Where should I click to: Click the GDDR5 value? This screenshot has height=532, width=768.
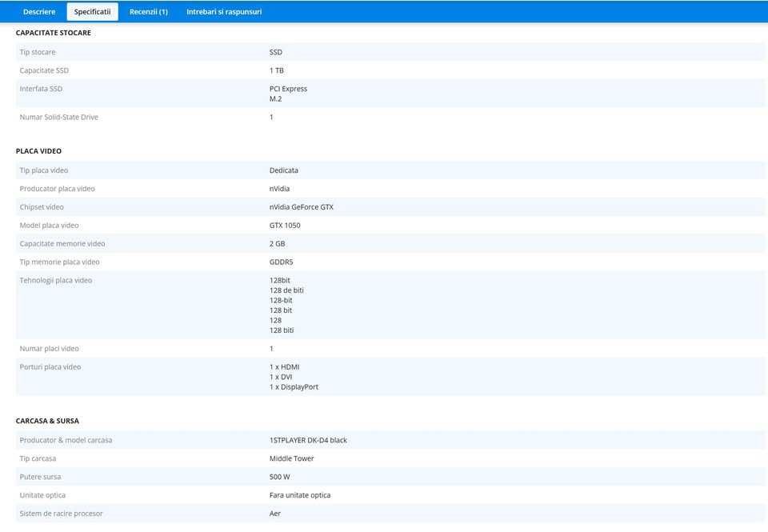pyautogui.click(x=281, y=262)
